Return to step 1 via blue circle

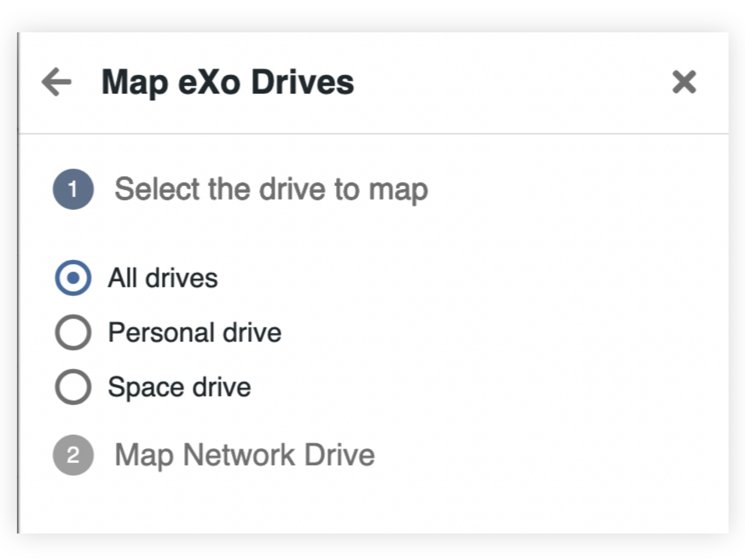[x=73, y=189]
